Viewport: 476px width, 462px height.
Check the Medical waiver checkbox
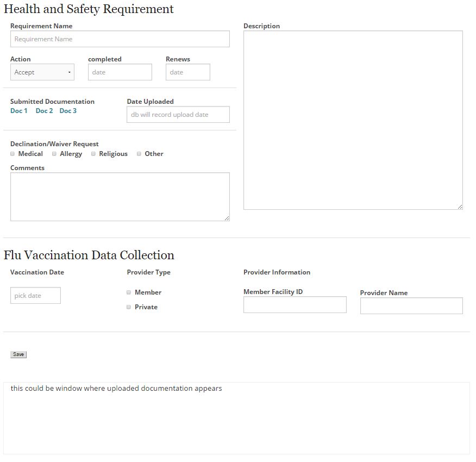coord(12,154)
